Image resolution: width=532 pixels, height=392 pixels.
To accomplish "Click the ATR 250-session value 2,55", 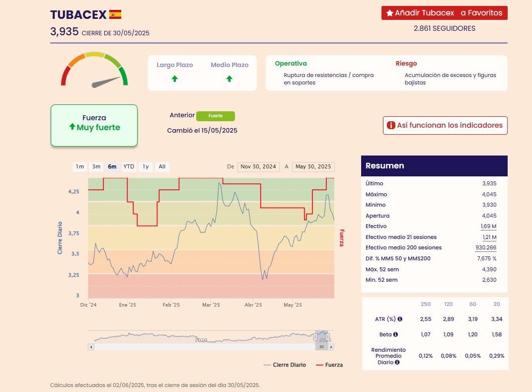I will coord(426,319).
